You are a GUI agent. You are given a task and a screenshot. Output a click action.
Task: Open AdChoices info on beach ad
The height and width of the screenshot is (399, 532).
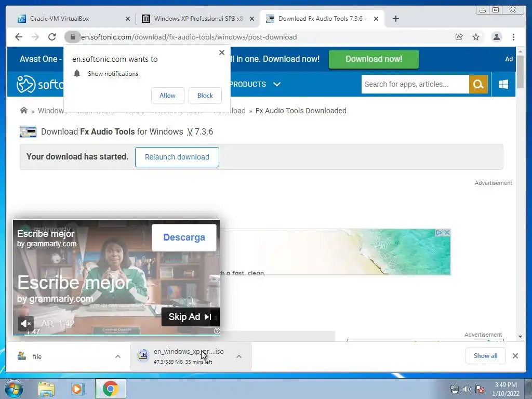pos(439,233)
